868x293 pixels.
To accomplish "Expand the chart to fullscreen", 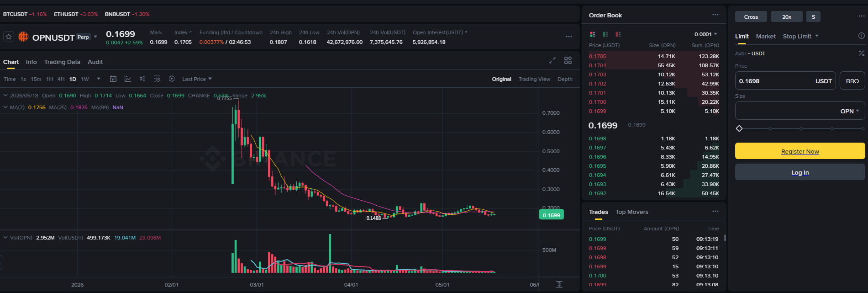I will [552, 60].
